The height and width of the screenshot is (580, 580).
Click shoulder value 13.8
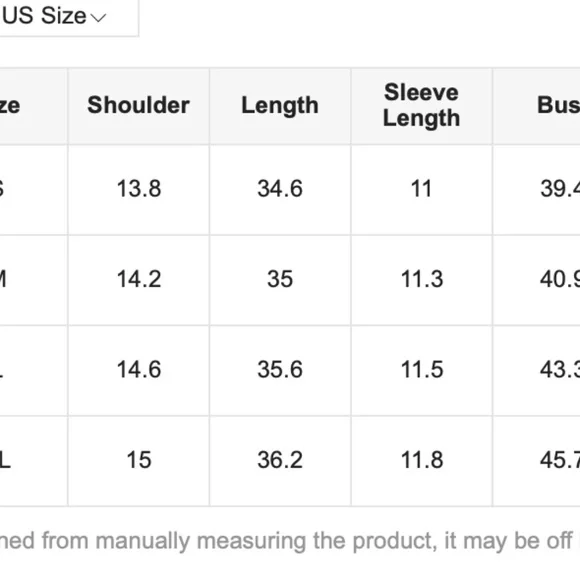click(x=139, y=189)
